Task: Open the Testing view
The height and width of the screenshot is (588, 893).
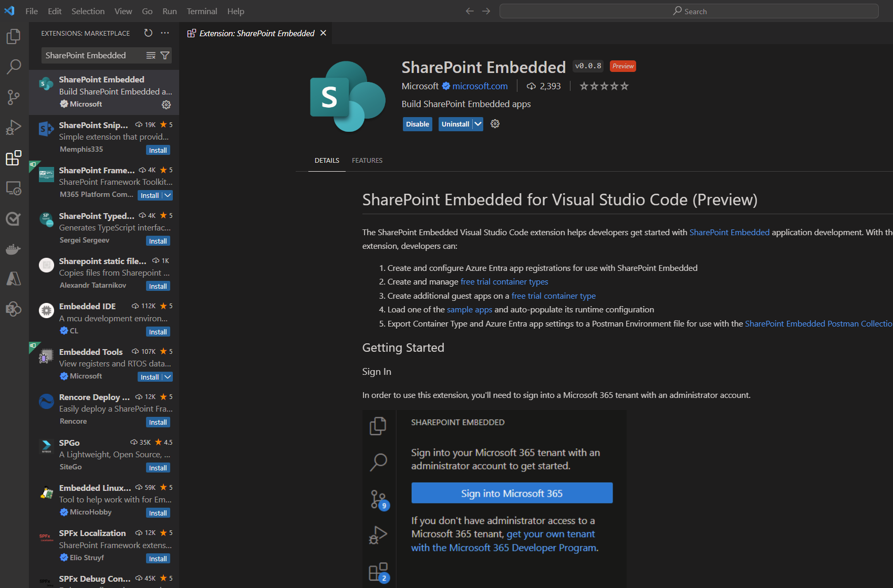Action: click(x=13, y=218)
